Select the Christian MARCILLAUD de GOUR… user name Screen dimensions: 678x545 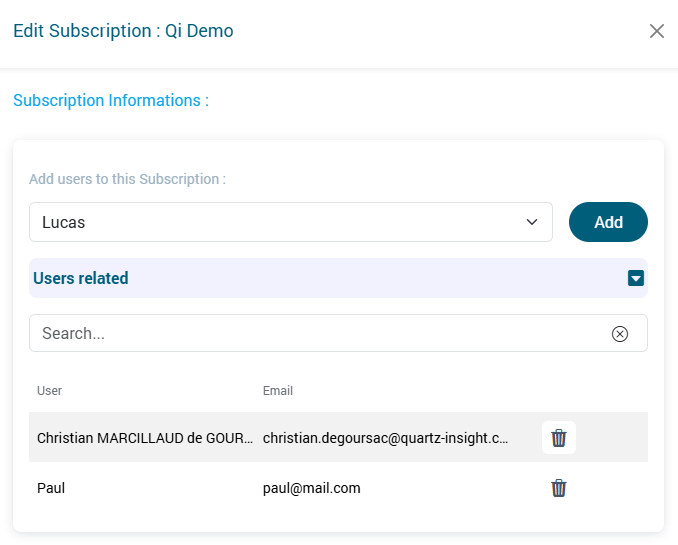tap(144, 438)
